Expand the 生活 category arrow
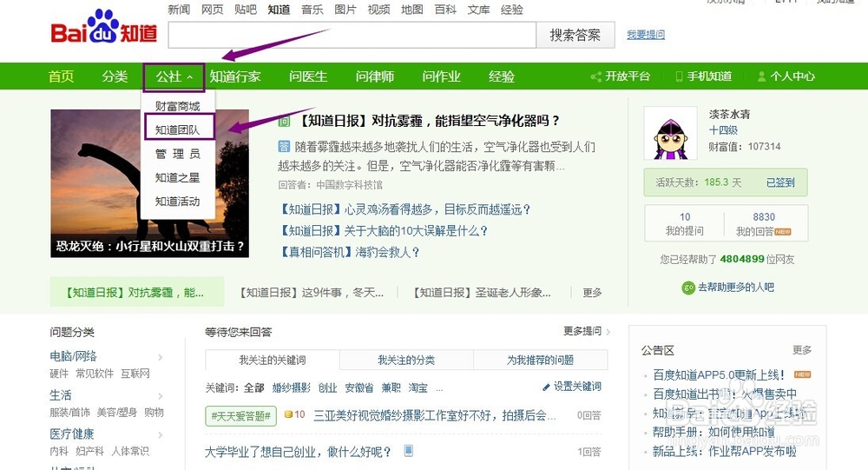The height and width of the screenshot is (470, 868). tap(161, 396)
